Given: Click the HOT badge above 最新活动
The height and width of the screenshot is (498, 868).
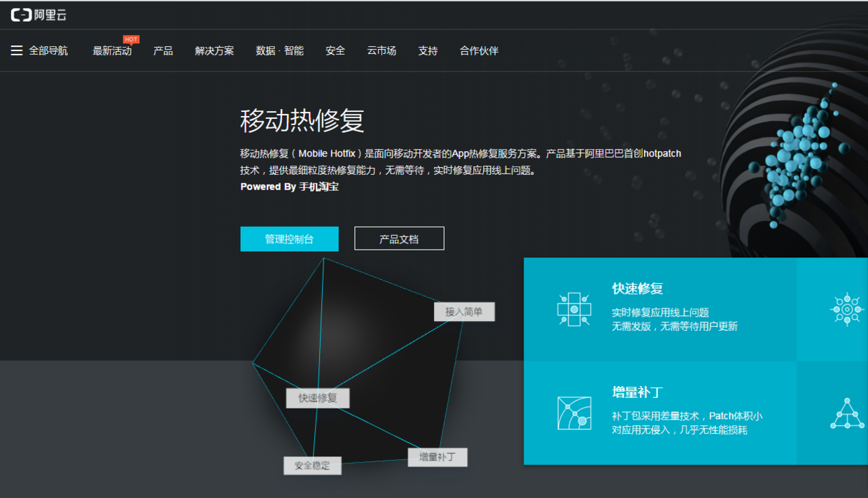Looking at the screenshot, I should [131, 40].
